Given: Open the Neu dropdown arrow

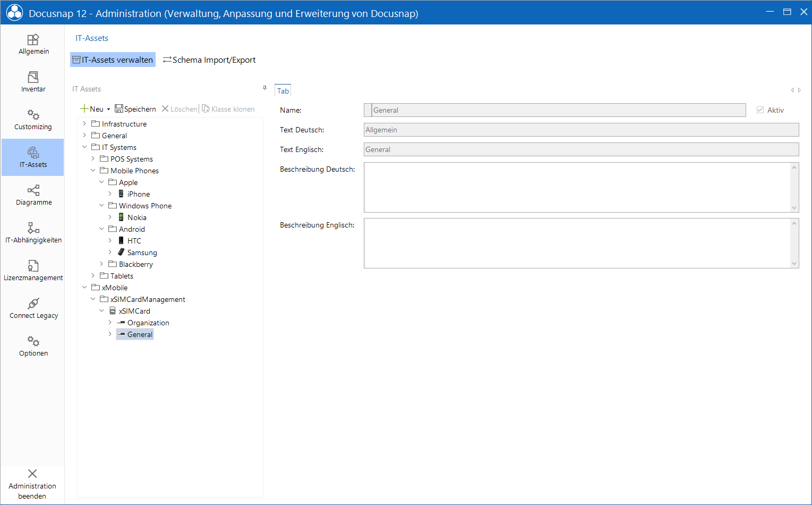Looking at the screenshot, I should pyautogui.click(x=108, y=110).
